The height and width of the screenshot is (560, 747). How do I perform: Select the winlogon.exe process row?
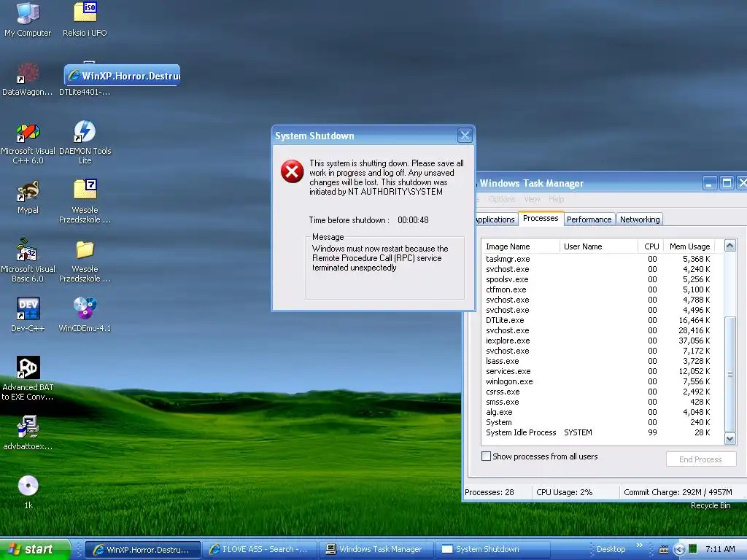pos(602,381)
